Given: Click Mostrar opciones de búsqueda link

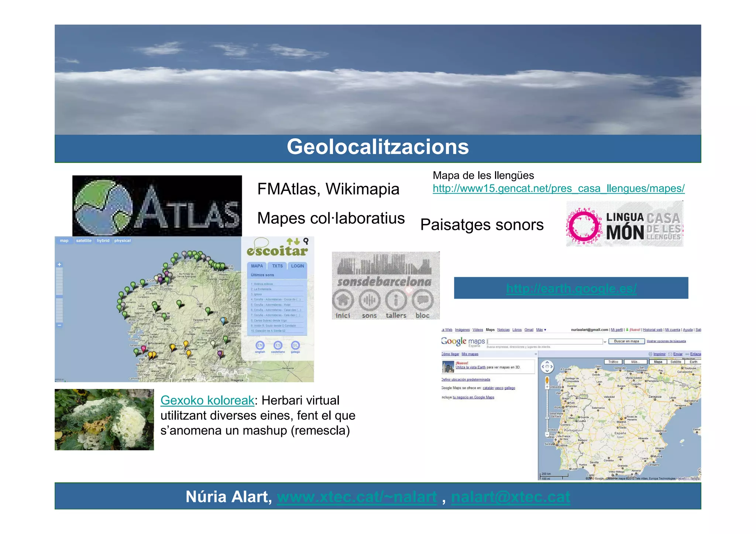Looking at the screenshot, I should tap(666, 341).
